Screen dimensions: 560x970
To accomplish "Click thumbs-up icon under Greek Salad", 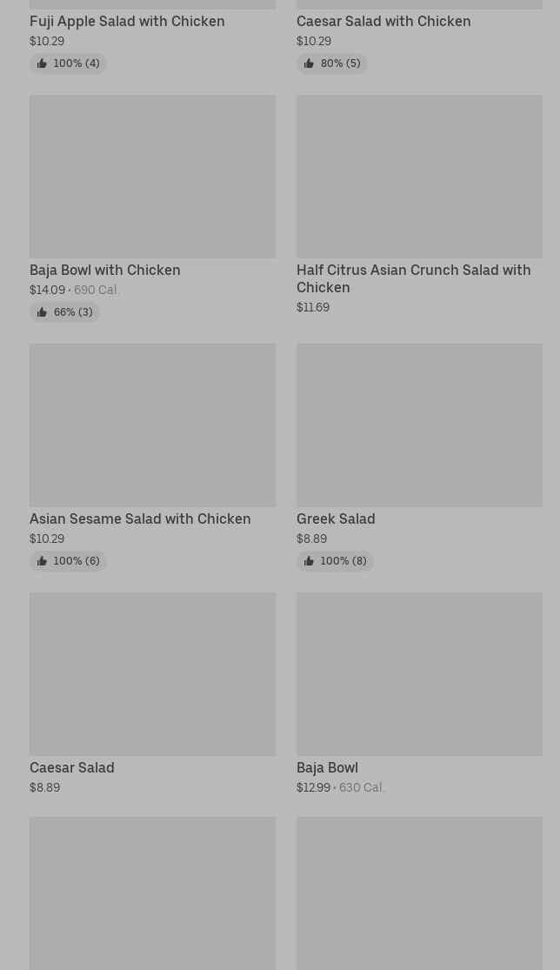I will [309, 561].
